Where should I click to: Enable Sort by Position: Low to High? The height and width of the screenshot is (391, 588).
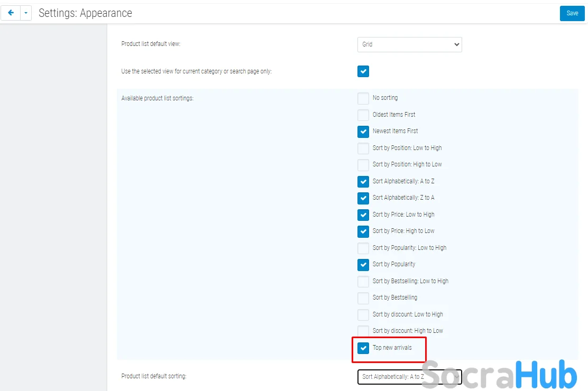click(x=363, y=148)
